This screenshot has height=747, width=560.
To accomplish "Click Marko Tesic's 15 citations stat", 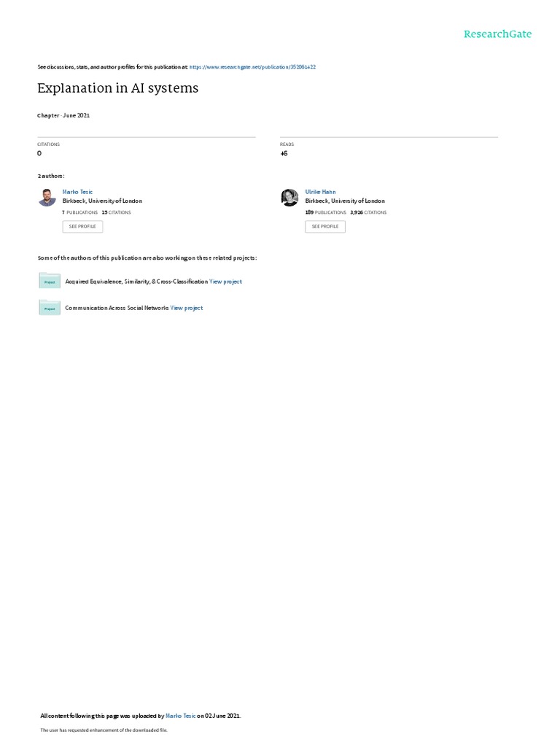I will pos(116,212).
